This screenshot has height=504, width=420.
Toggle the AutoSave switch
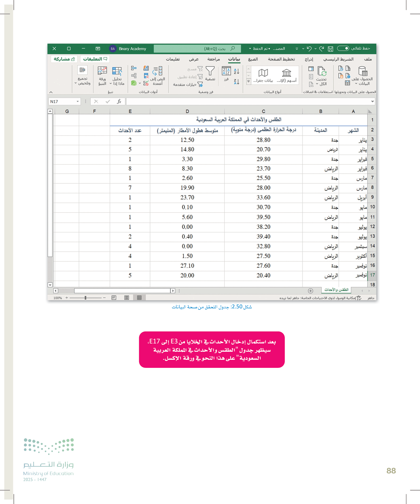point(343,48)
